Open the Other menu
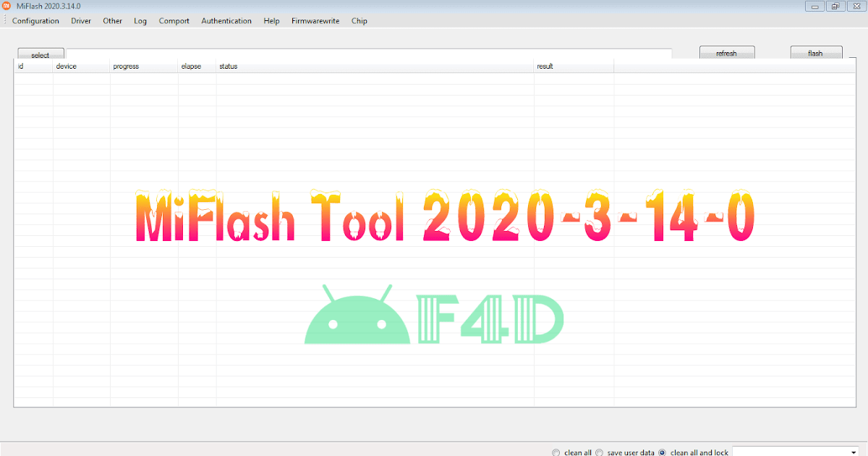Image resolution: width=868 pixels, height=456 pixels. tap(112, 21)
